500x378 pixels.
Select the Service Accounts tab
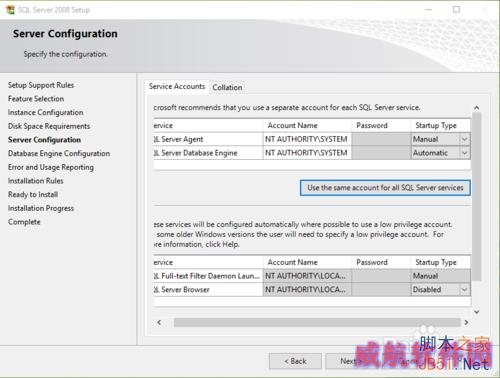[177, 86]
